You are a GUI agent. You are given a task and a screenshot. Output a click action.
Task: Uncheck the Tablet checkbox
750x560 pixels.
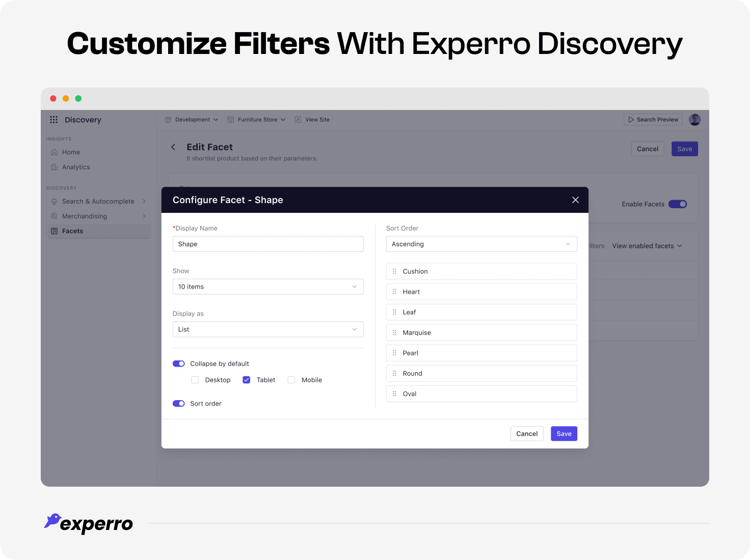246,380
